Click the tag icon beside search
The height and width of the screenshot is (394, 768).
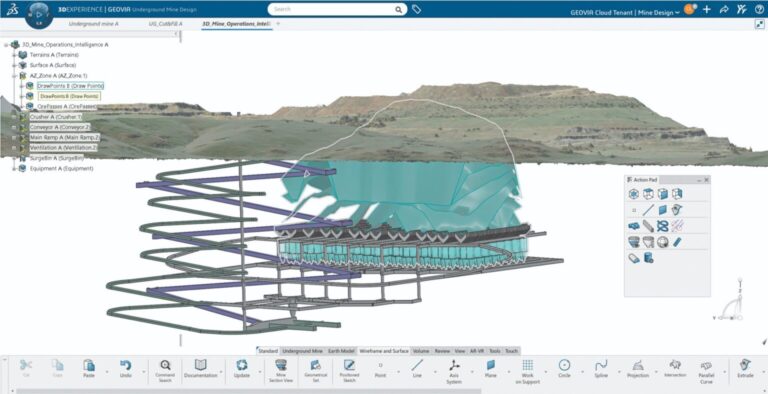(416, 9)
